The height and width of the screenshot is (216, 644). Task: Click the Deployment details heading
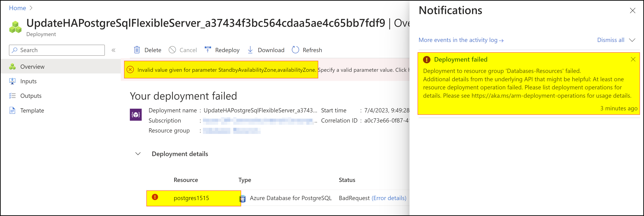180,154
